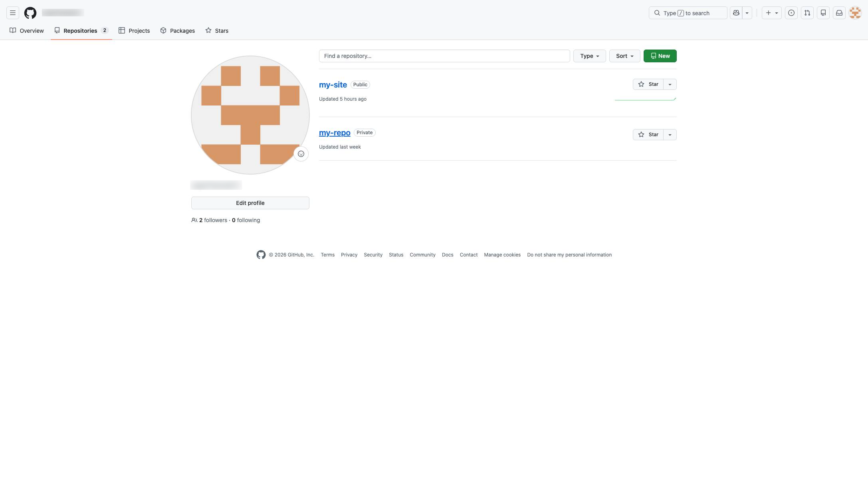This screenshot has width=868, height=501.
Task: Star the my-site repository
Action: [x=648, y=84]
